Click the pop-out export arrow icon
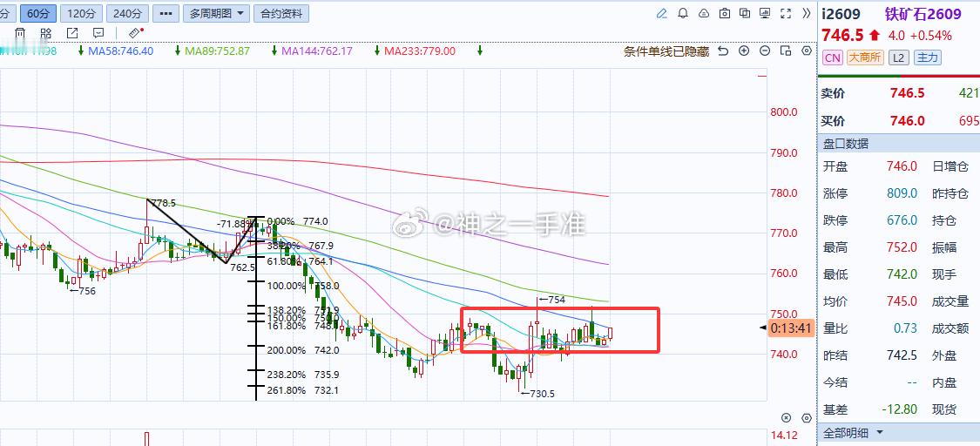 [x=72, y=32]
